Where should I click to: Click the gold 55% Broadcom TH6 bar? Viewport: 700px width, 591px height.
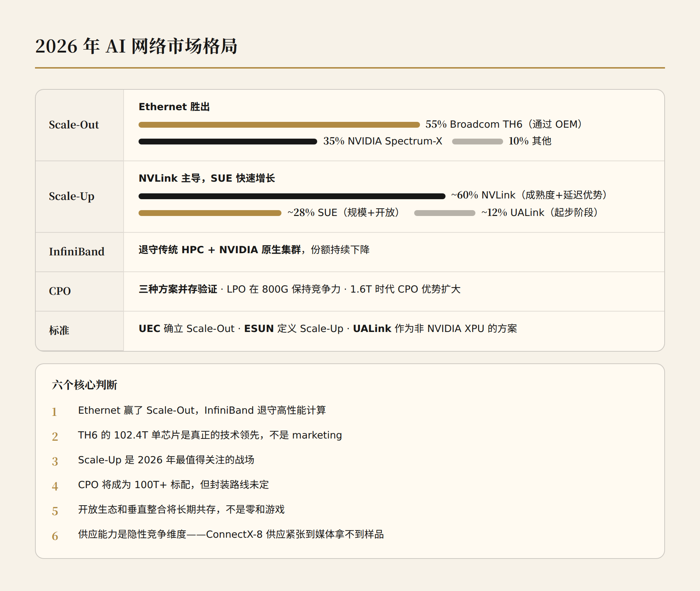[279, 125]
